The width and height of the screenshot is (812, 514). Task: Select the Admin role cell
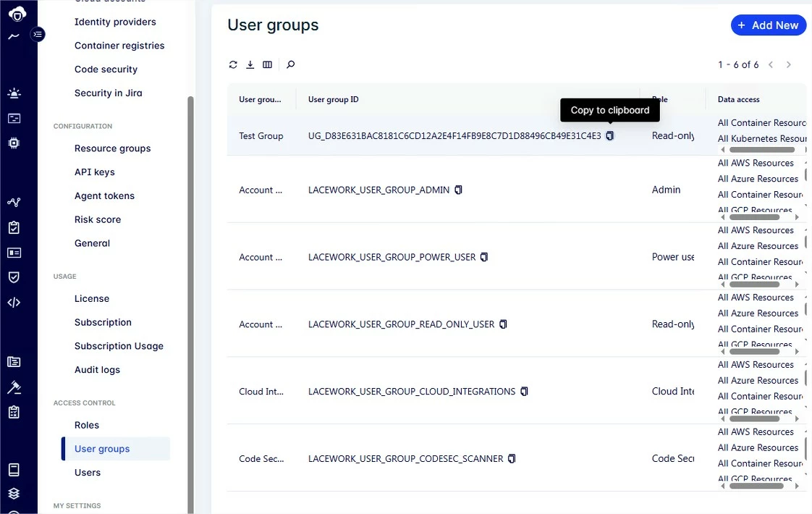[x=666, y=190]
